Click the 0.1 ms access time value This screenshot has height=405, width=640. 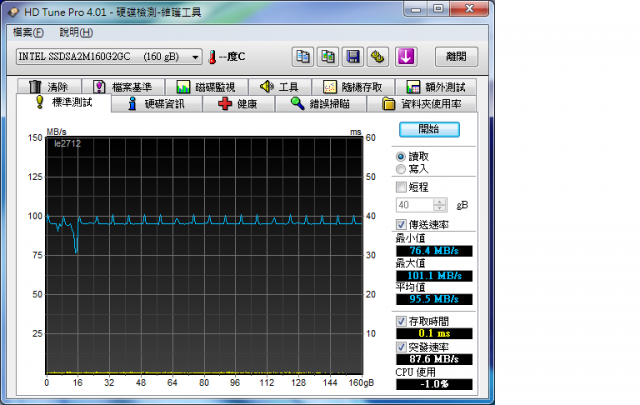click(x=434, y=334)
